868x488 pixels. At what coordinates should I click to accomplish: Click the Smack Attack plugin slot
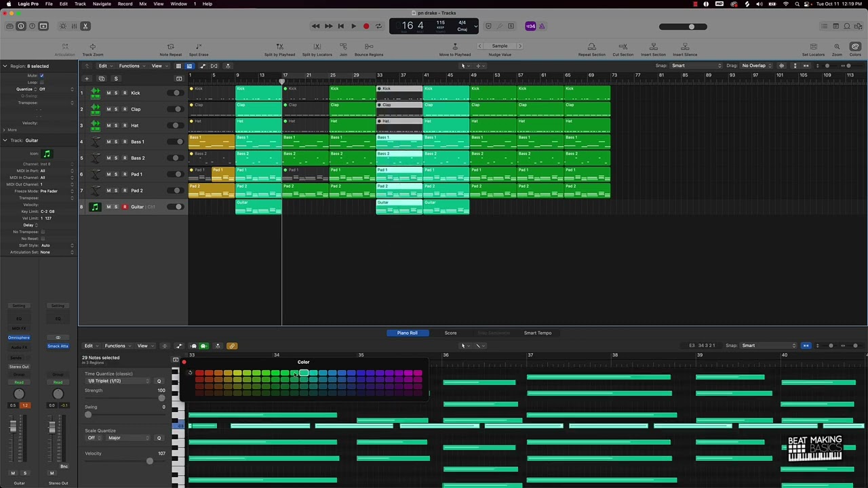tap(58, 346)
